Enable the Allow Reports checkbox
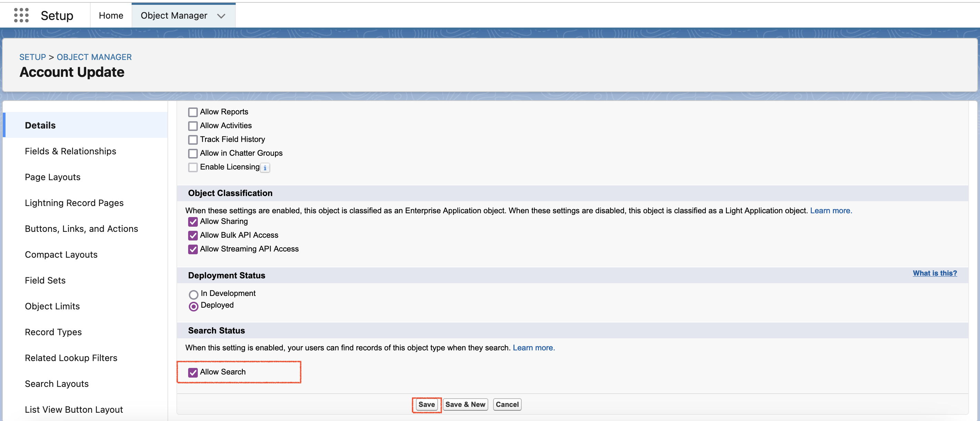Screen dimensions: 980x421 (x=193, y=112)
